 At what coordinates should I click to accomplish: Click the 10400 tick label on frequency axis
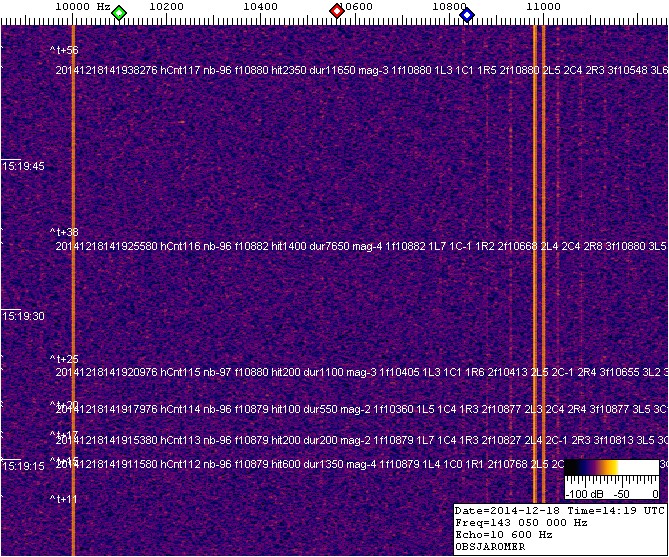[x=260, y=7]
